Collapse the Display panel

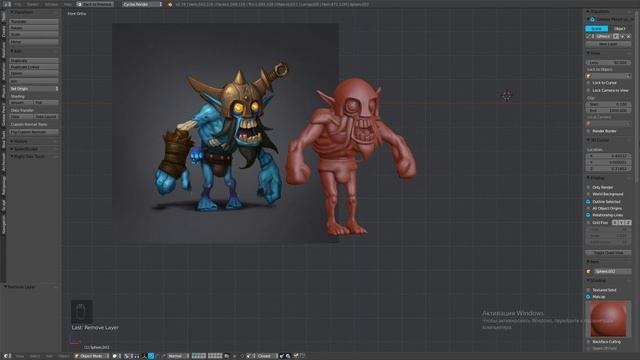coord(596,178)
